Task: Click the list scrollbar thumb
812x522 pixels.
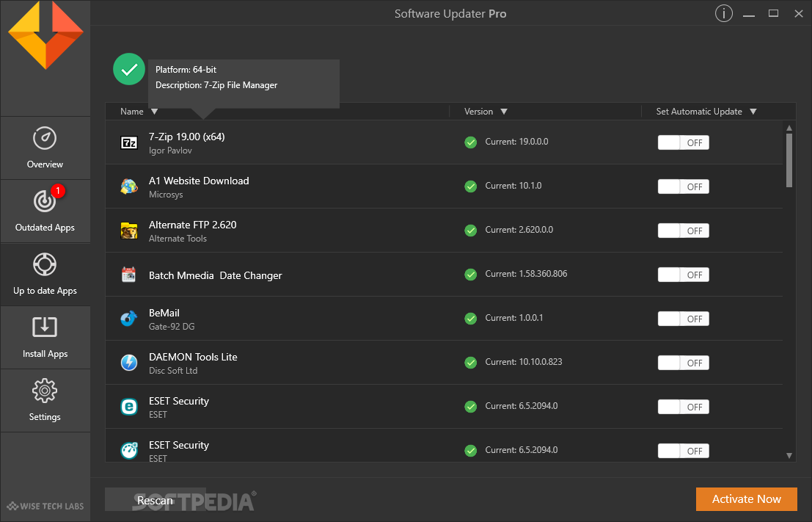Action: click(789, 161)
